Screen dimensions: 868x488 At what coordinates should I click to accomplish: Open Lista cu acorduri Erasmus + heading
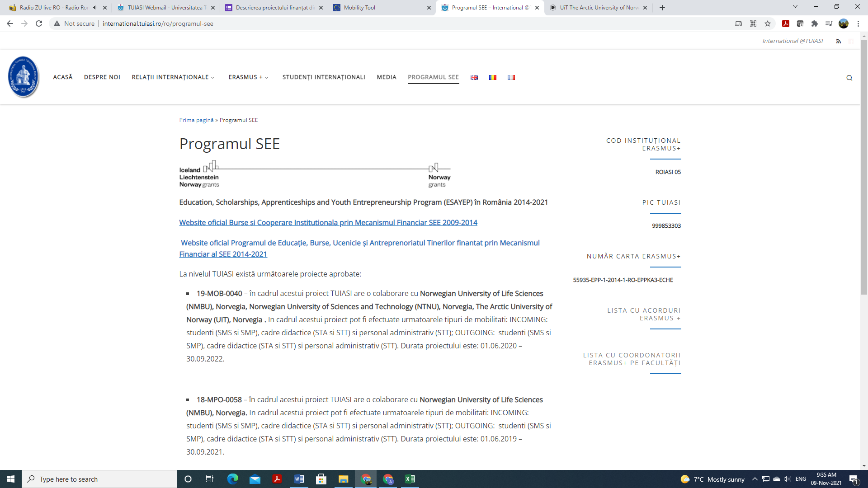[x=644, y=314]
